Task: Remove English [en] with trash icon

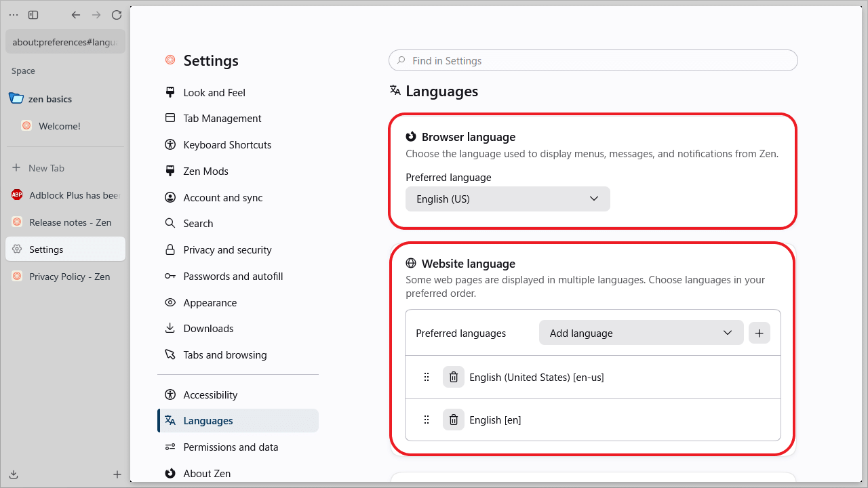Action: [454, 420]
